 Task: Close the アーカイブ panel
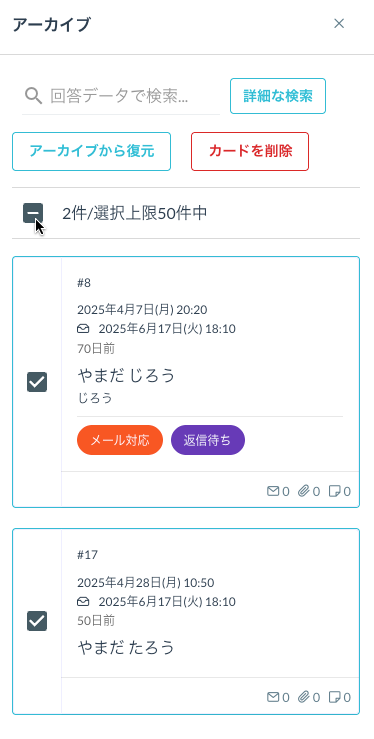click(x=339, y=24)
